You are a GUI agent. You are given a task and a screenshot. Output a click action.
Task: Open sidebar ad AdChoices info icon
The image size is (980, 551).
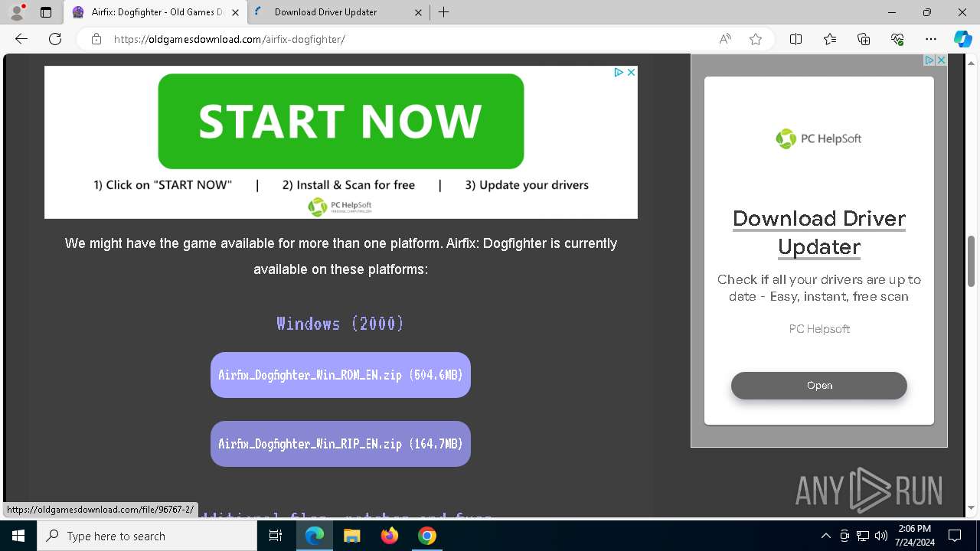tap(929, 60)
